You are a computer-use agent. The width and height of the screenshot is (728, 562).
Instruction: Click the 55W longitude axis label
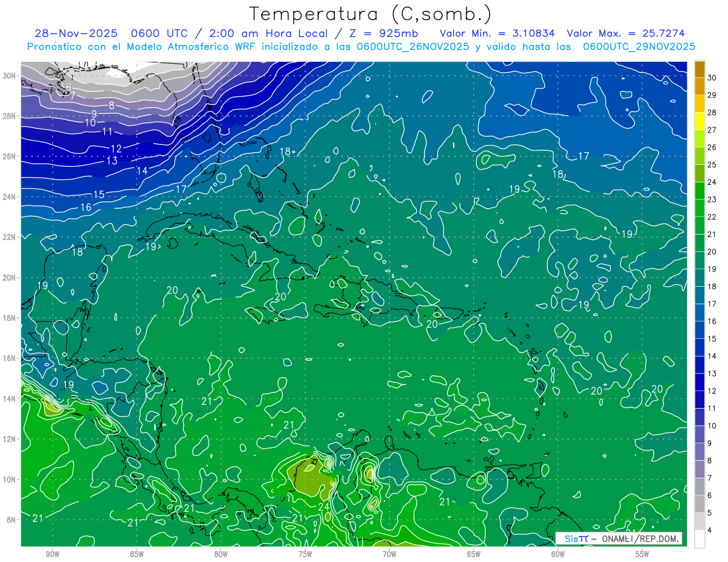[x=642, y=554]
